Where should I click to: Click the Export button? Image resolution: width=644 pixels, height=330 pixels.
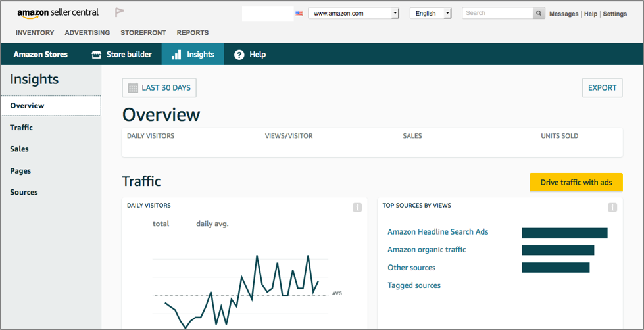click(602, 88)
